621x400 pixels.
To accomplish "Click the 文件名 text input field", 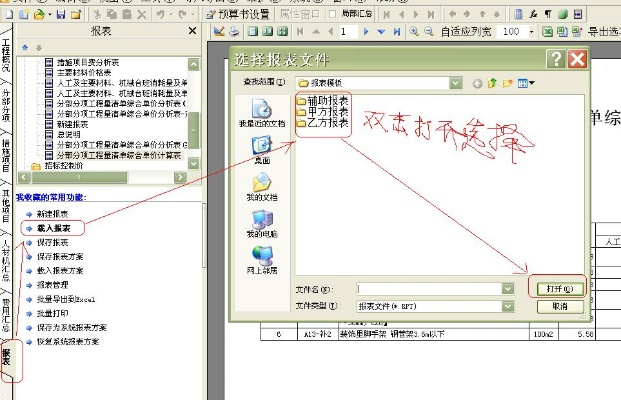I will coord(430,288).
